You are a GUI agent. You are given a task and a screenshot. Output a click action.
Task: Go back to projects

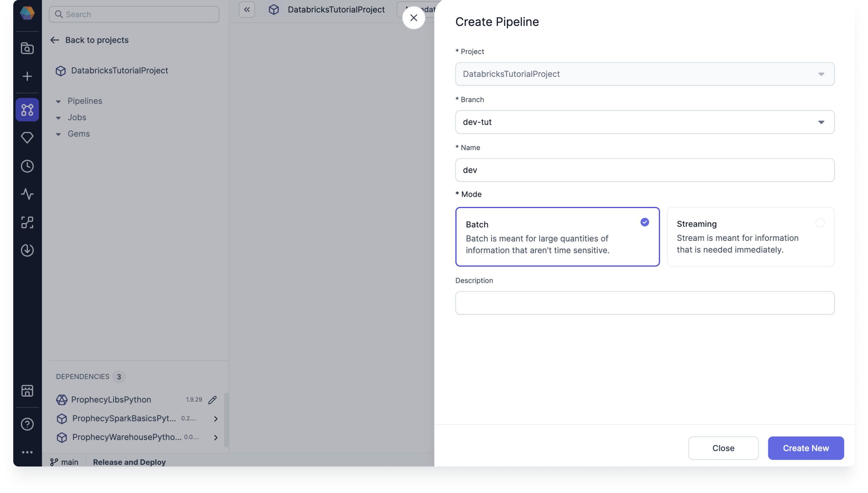click(x=89, y=40)
